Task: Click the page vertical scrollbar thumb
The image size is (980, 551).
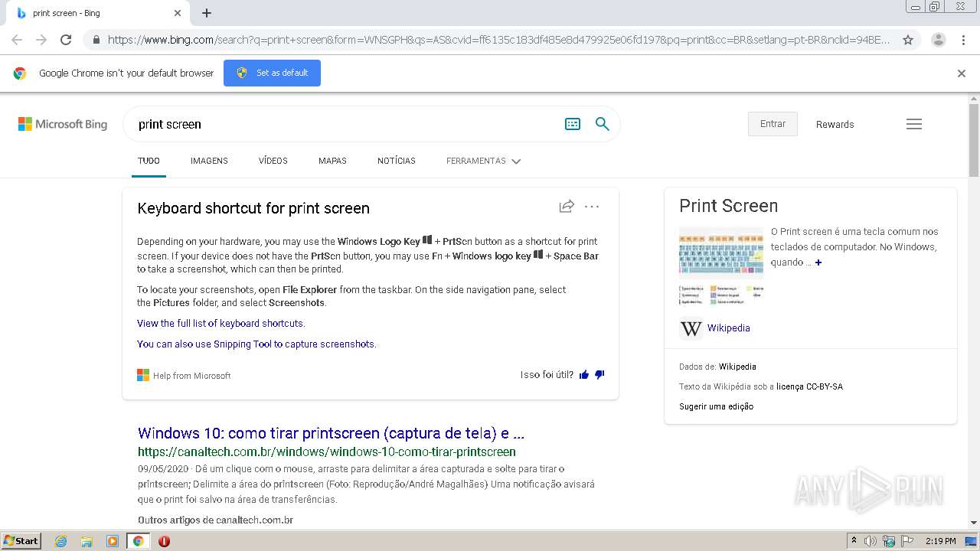Action: pyautogui.click(x=974, y=140)
